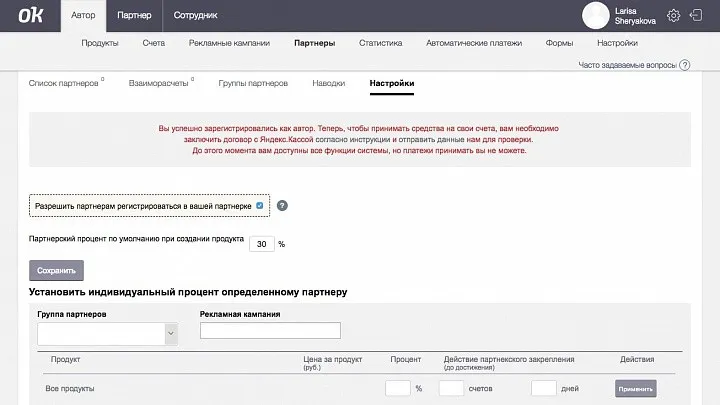This screenshot has width=720, height=405.
Task: Click the Рекламная кампания input field
Action: click(x=270, y=331)
